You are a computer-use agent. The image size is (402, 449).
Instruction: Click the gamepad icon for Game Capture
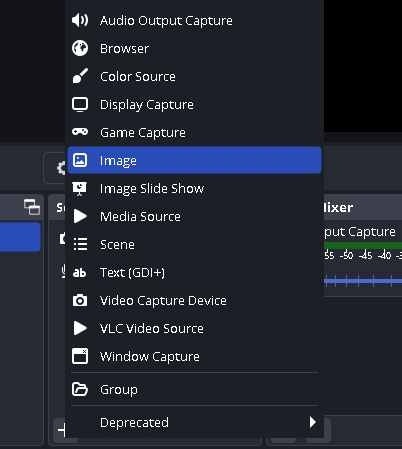80,132
